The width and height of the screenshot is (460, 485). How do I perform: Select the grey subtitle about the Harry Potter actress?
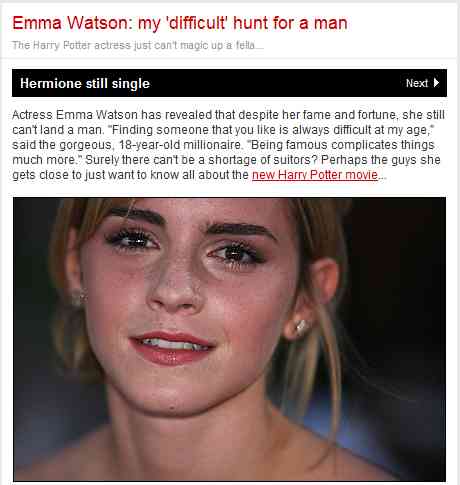click(138, 45)
